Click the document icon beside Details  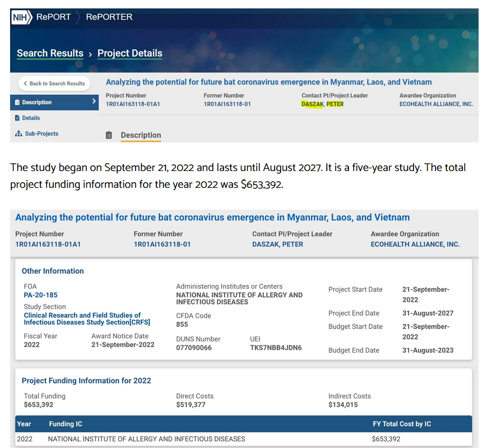point(17,118)
